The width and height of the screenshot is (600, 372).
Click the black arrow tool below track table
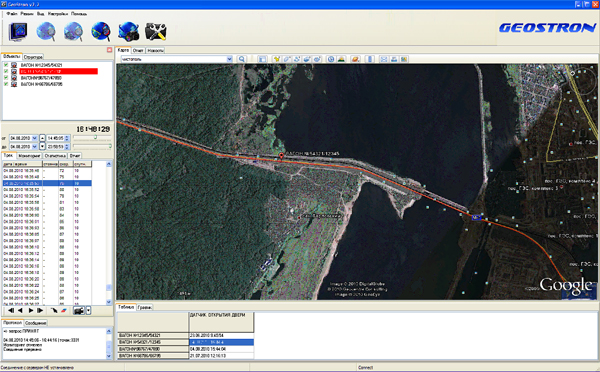click(x=54, y=310)
